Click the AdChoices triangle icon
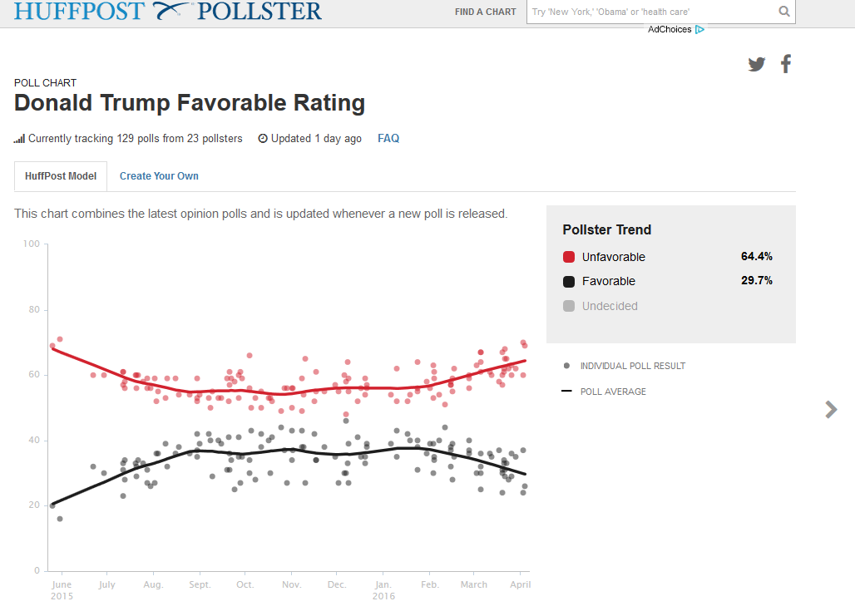Screen dimensions: 855x616 coord(700,30)
